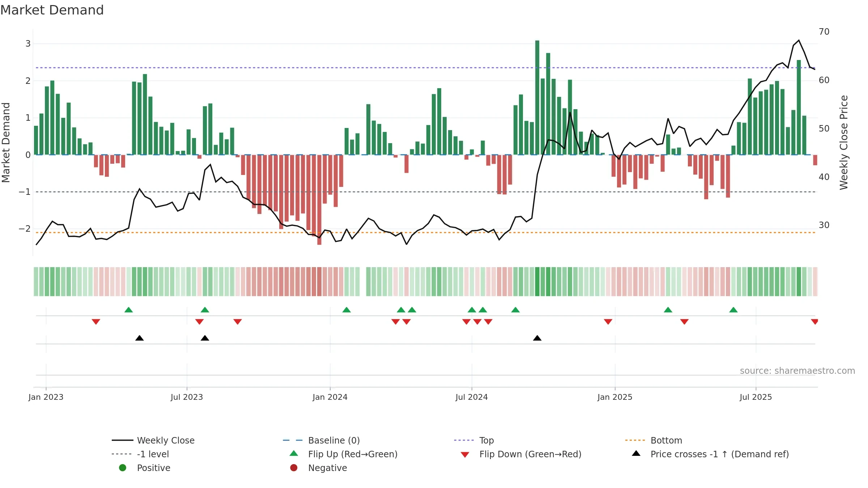Click the −2 demand axis tick label
This screenshot has width=868, height=488.
[x=25, y=229]
